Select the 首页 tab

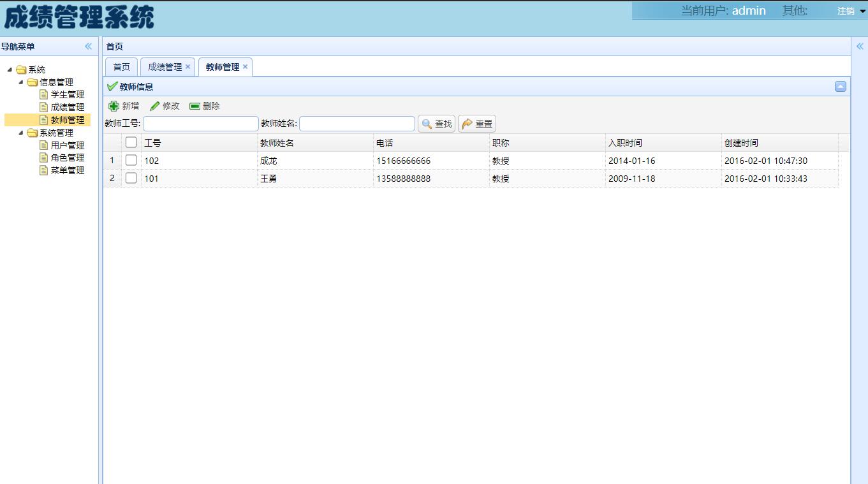121,66
